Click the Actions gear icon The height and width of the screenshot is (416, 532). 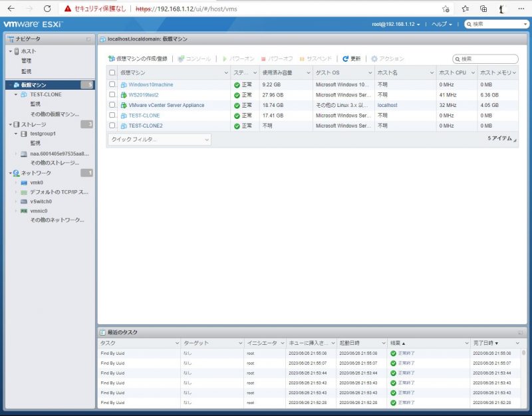click(x=374, y=58)
